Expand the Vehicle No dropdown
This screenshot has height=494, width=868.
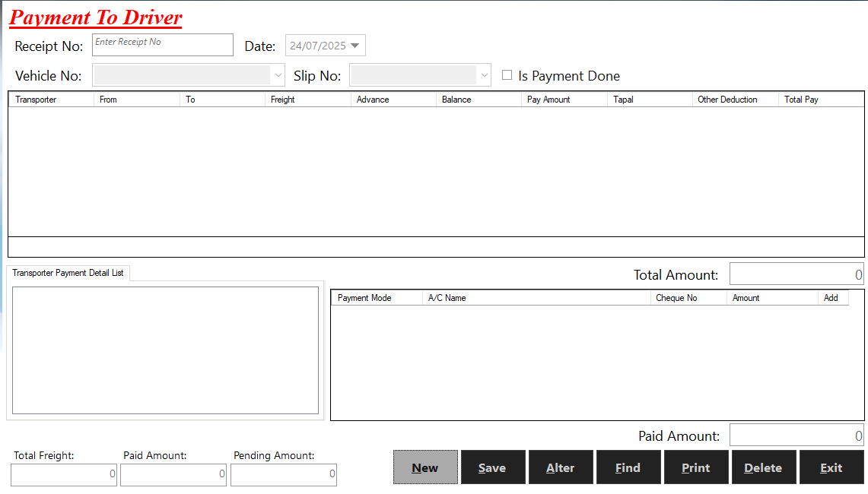(278, 75)
